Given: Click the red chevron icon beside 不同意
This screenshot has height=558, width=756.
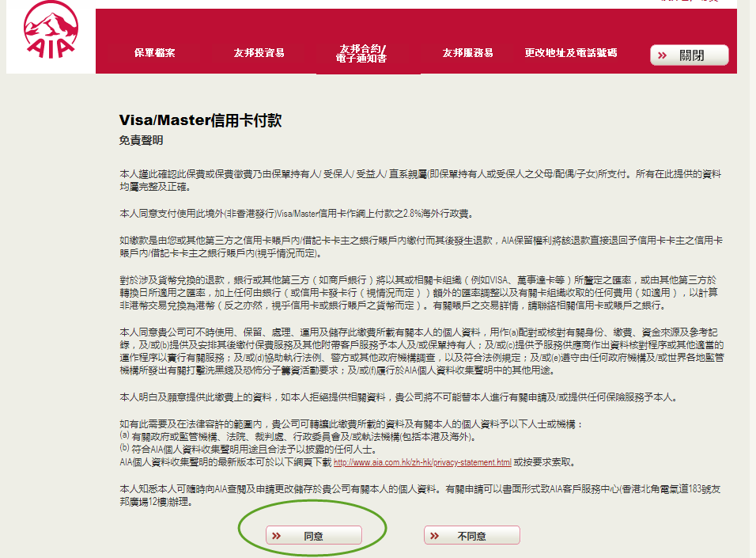Looking at the screenshot, I should [x=434, y=536].
